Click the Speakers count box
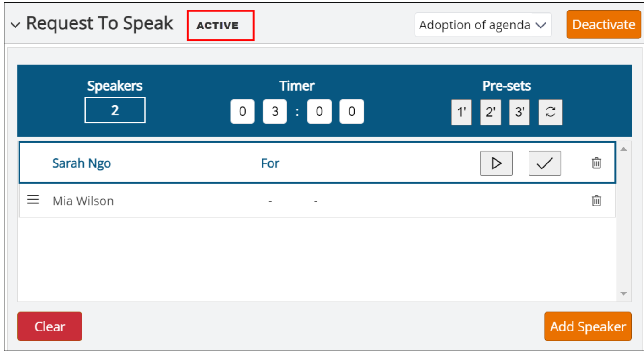Screen dimensions: 644x353 click(x=115, y=110)
